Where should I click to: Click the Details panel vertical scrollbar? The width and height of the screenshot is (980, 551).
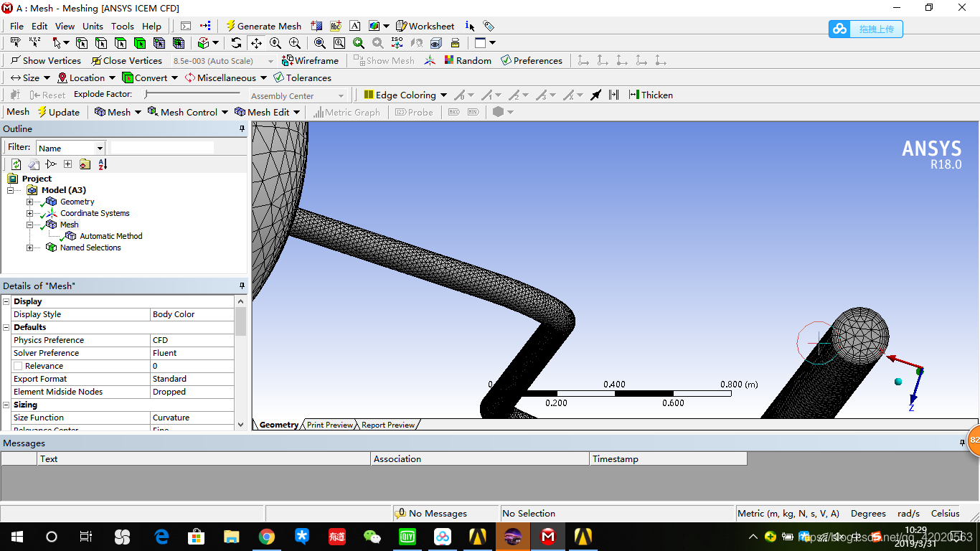tap(241, 362)
